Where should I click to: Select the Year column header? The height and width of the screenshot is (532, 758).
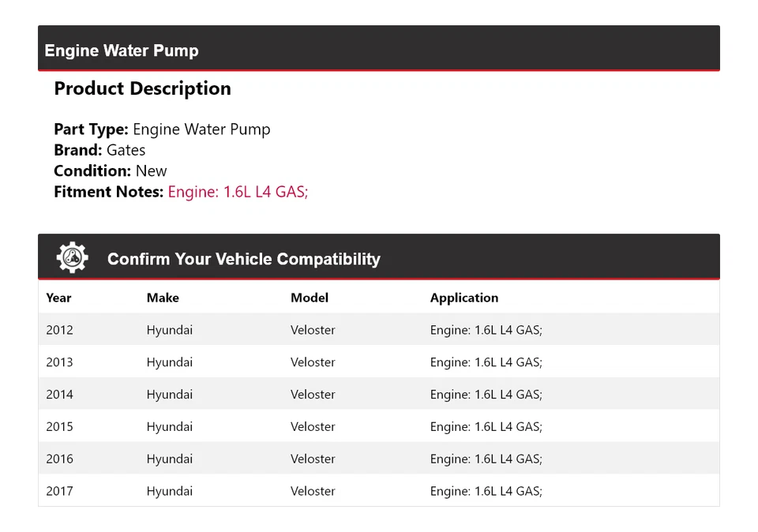click(x=58, y=298)
